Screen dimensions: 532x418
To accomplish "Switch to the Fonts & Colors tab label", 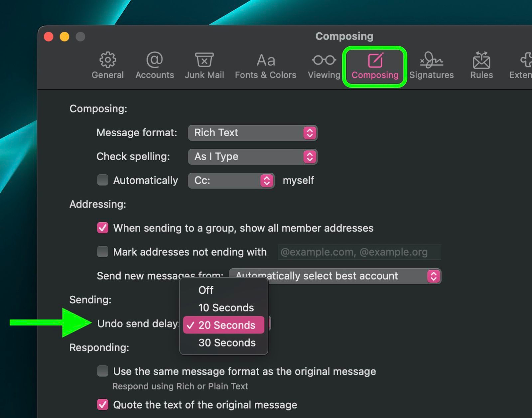I will coord(266,75).
